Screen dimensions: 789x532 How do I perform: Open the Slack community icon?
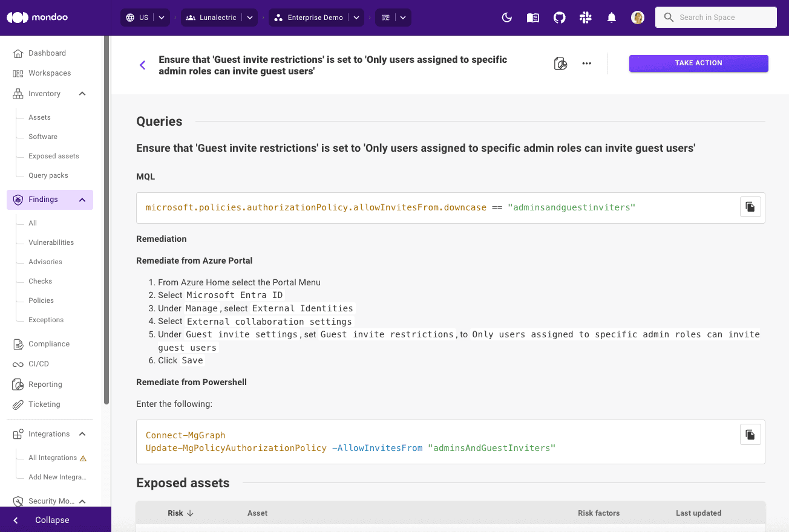(x=585, y=18)
